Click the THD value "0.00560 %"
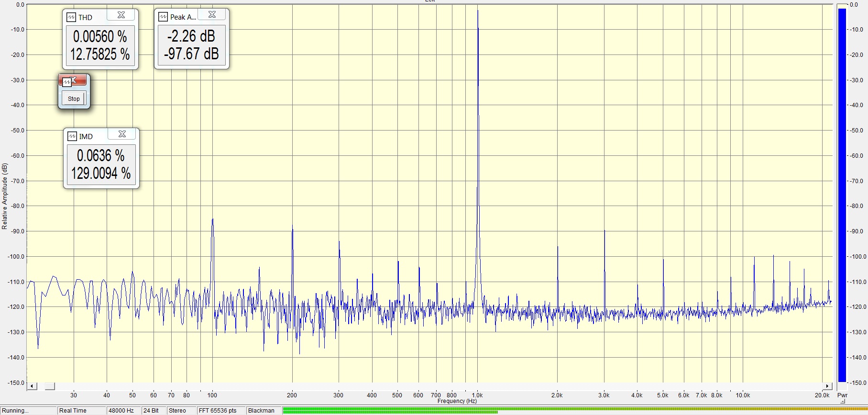868x415 pixels. (100, 36)
